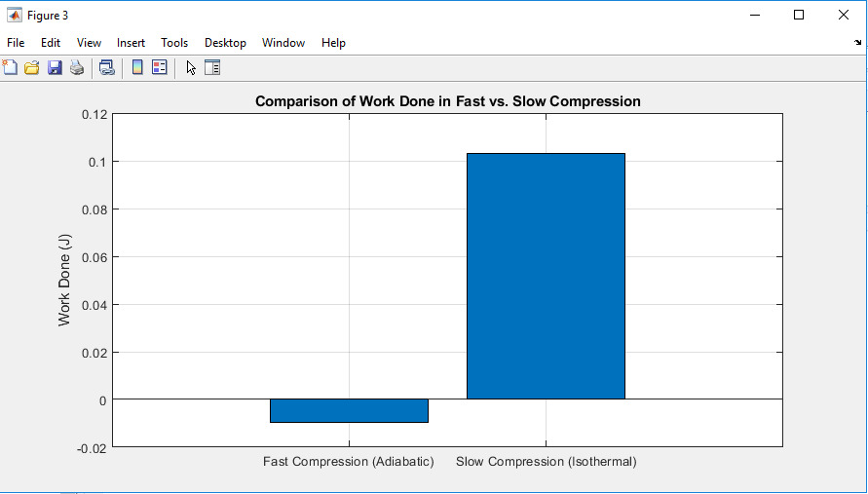Print the figure with the printer icon
The image size is (868, 494).
tap(77, 67)
